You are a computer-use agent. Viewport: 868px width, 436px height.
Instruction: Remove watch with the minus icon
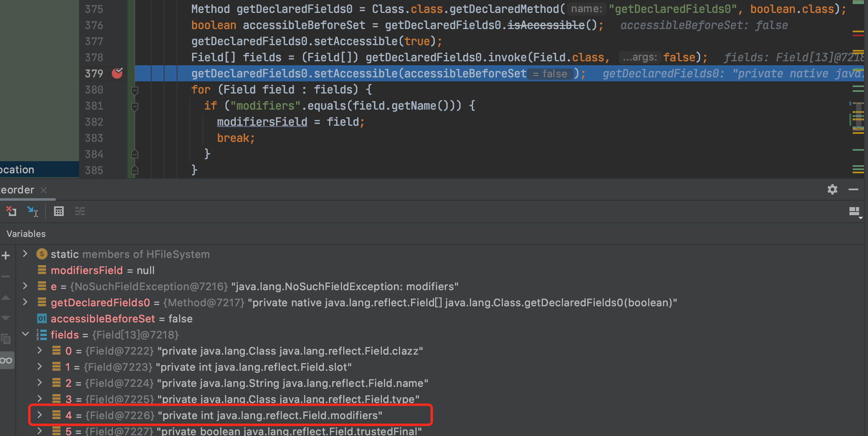[x=6, y=276]
